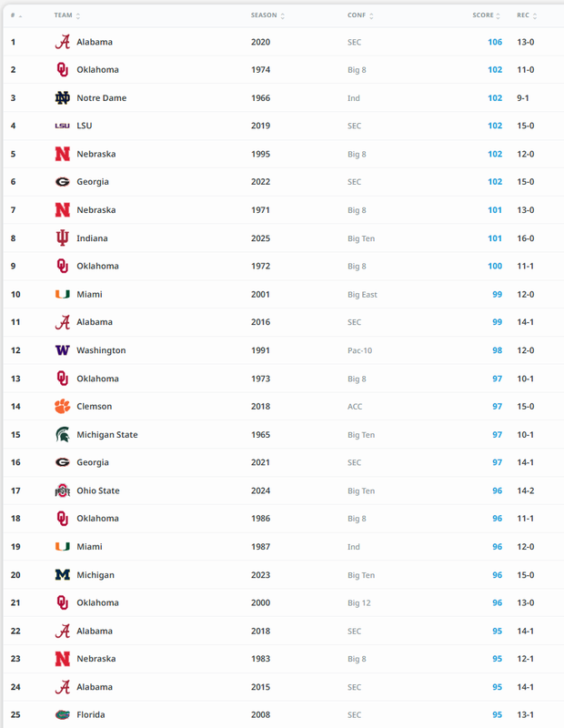The width and height of the screenshot is (564, 728).
Task: Click the Notre Dame logo icon
Action: point(62,98)
